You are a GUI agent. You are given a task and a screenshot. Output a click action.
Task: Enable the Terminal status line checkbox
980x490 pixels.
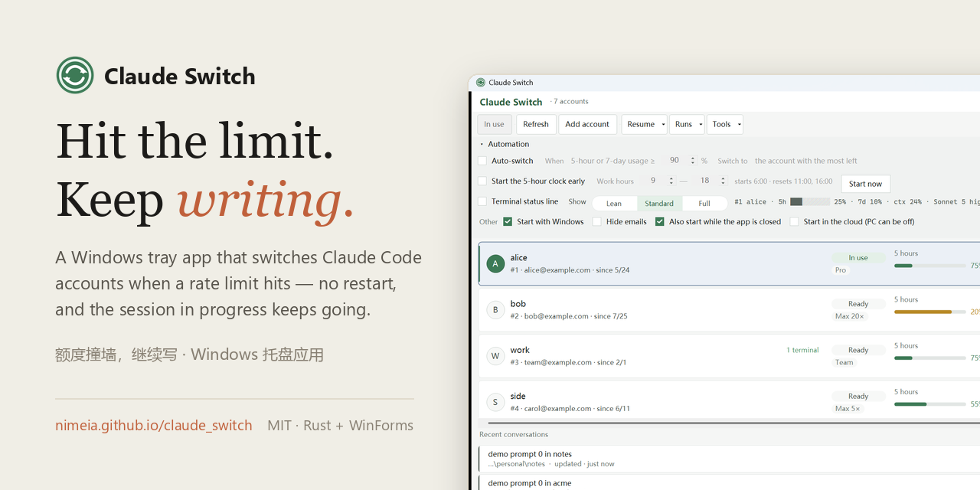(482, 201)
